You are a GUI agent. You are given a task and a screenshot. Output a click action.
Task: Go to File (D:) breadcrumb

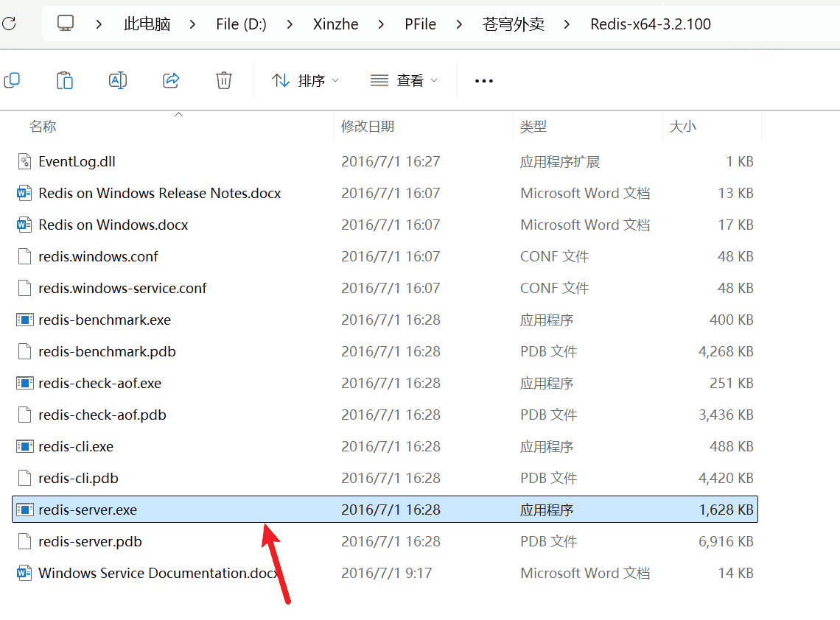pos(242,24)
